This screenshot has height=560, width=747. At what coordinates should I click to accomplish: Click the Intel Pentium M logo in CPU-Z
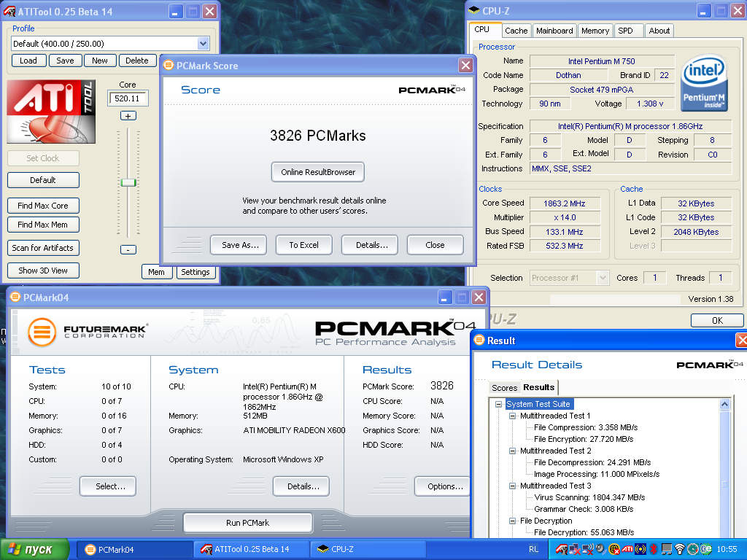click(704, 83)
